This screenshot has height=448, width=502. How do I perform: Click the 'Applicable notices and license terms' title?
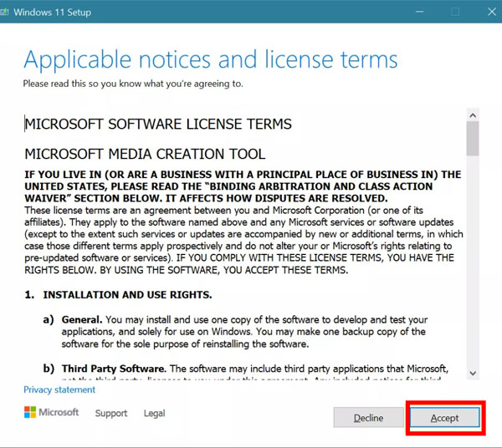tap(211, 60)
